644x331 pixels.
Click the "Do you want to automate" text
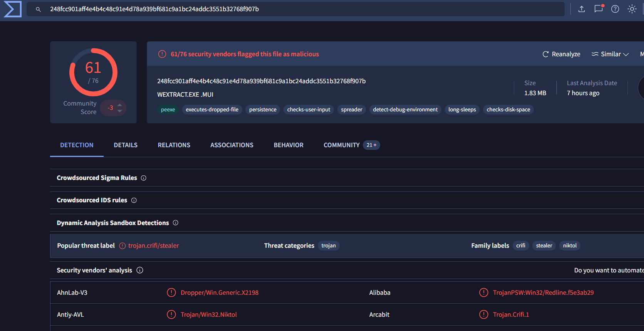[x=609, y=271]
